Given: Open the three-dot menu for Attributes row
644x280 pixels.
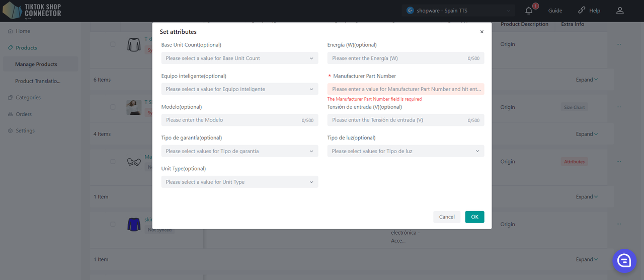Looking at the screenshot, I should [618, 161].
